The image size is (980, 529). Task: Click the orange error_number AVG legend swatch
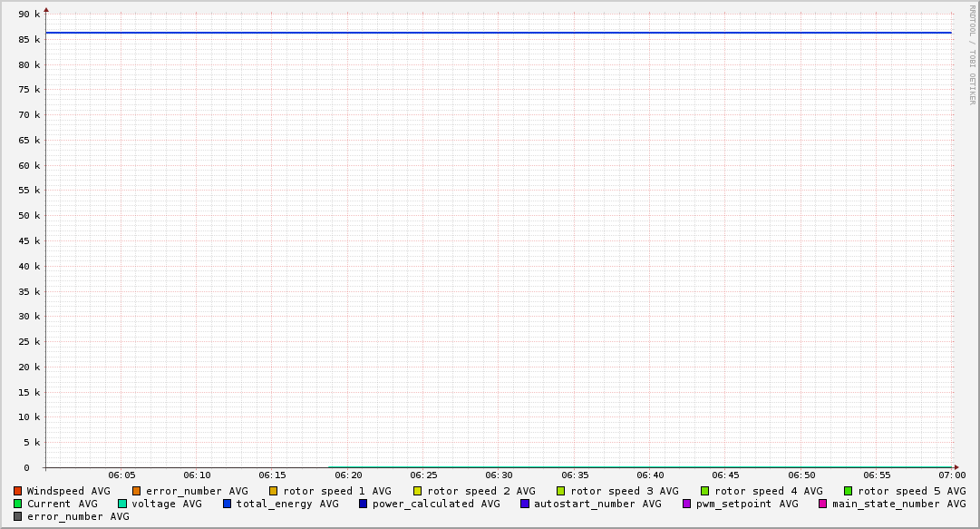(137, 491)
